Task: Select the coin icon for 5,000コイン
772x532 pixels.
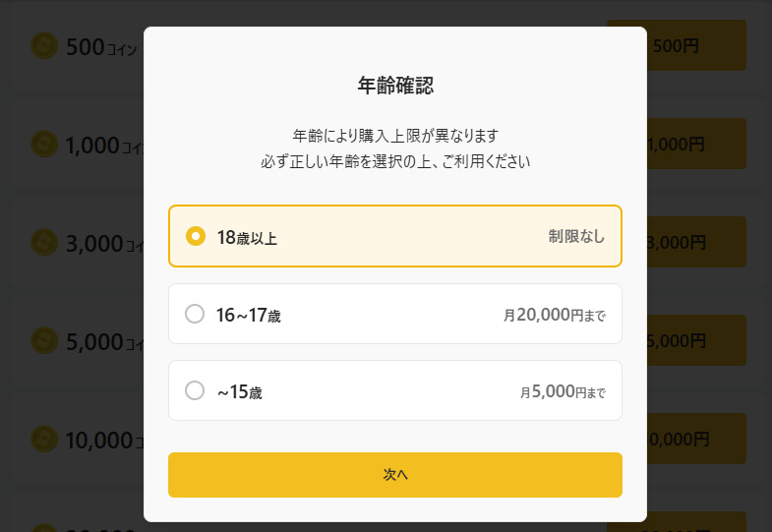Action: pos(45,340)
